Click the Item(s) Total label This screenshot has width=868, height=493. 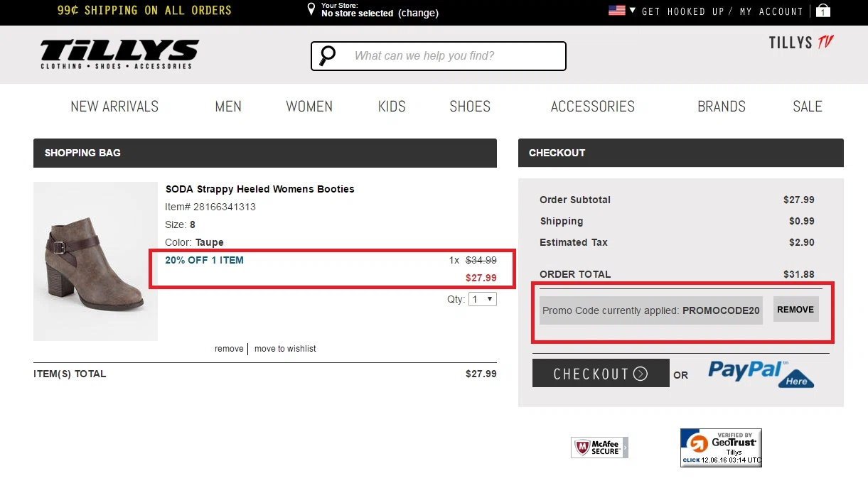click(x=70, y=374)
